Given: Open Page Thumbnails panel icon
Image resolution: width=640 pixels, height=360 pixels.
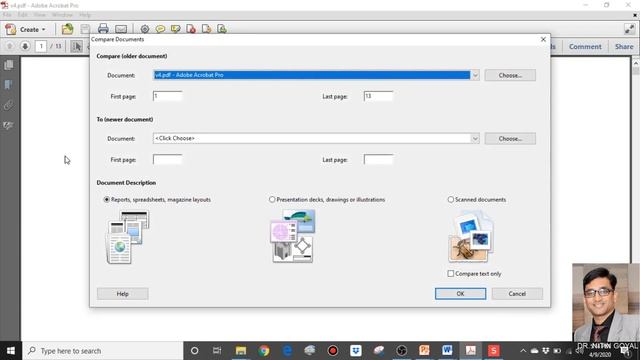Looking at the screenshot, I should [9, 65].
